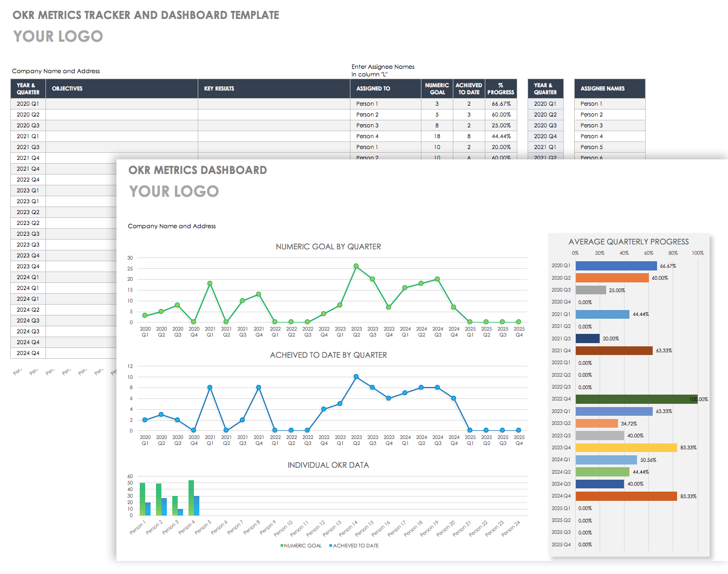Select the ACHIEVED TO DATE column header in the tracker table
Viewport: 728px width, 574px height.
(469, 88)
